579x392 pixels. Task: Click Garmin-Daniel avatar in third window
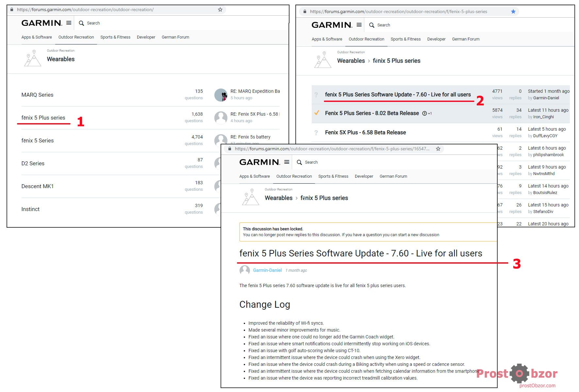coord(245,270)
